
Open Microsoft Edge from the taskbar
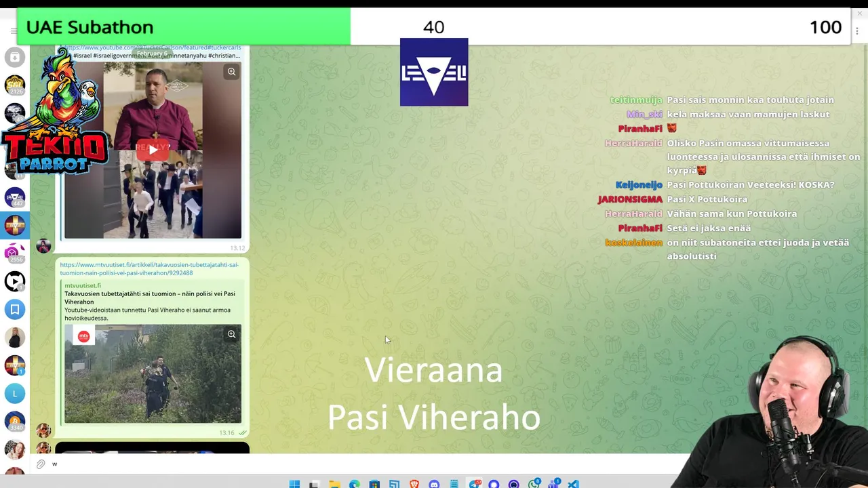[355, 484]
